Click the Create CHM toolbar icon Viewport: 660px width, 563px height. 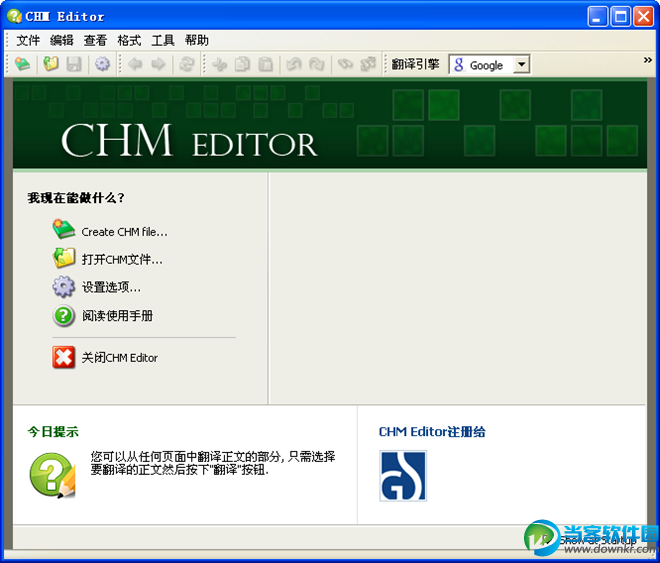[x=22, y=64]
